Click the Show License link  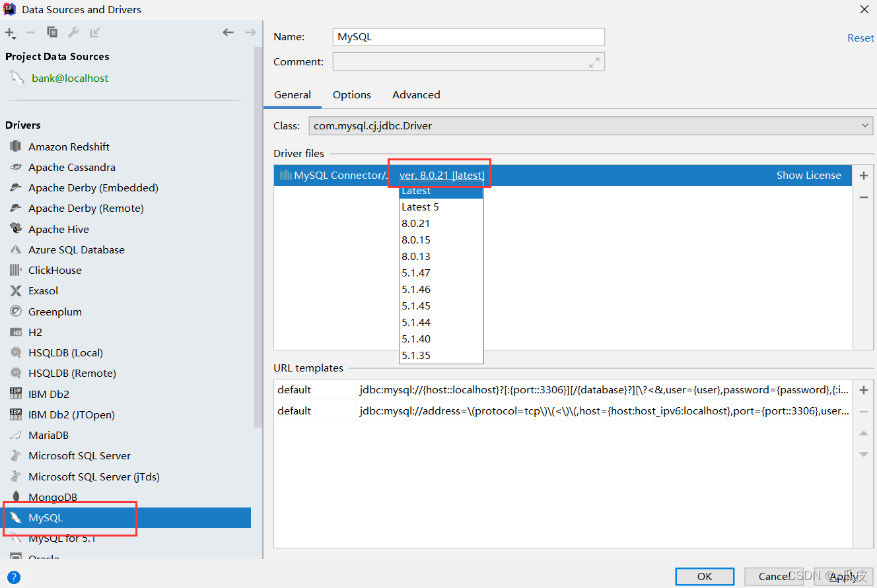point(809,175)
